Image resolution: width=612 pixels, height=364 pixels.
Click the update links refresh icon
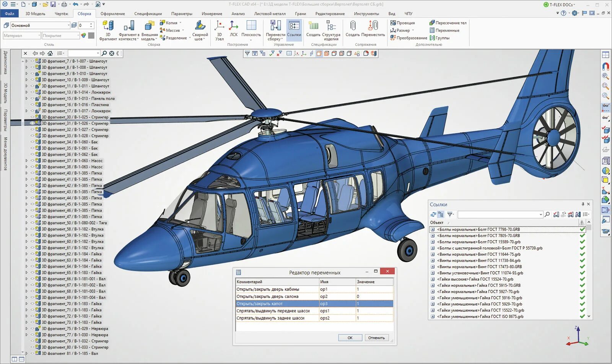coord(433,214)
